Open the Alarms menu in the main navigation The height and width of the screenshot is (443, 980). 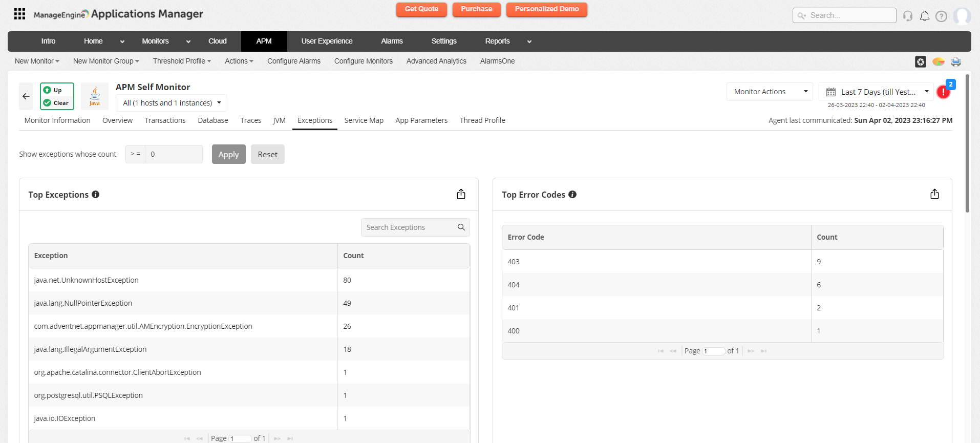coord(392,41)
